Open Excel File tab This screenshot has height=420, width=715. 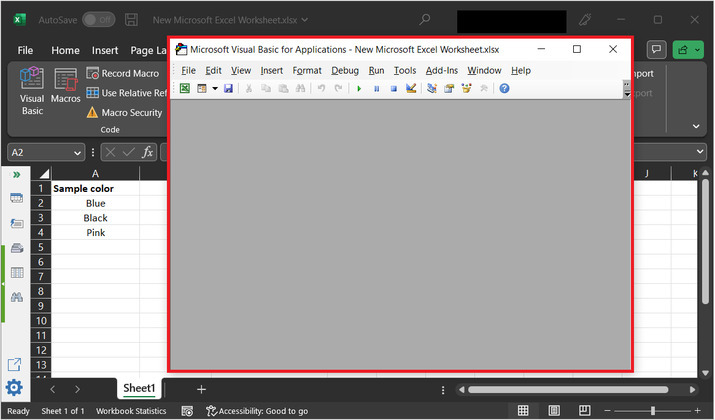pyautogui.click(x=25, y=50)
